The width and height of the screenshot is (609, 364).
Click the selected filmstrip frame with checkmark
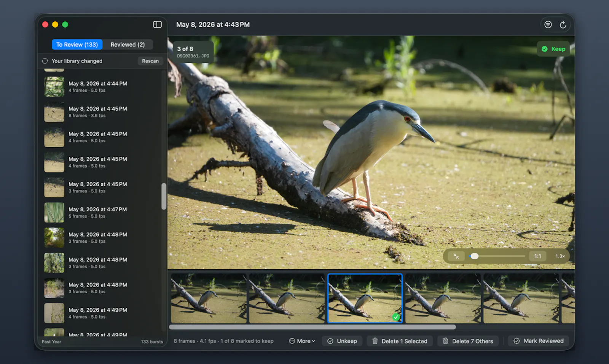[365, 299]
